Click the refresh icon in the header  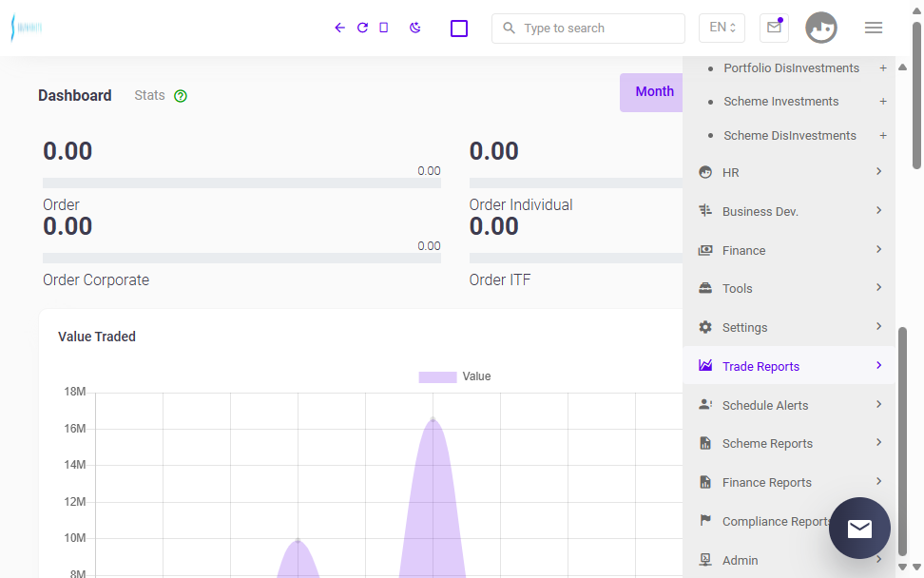pyautogui.click(x=362, y=28)
